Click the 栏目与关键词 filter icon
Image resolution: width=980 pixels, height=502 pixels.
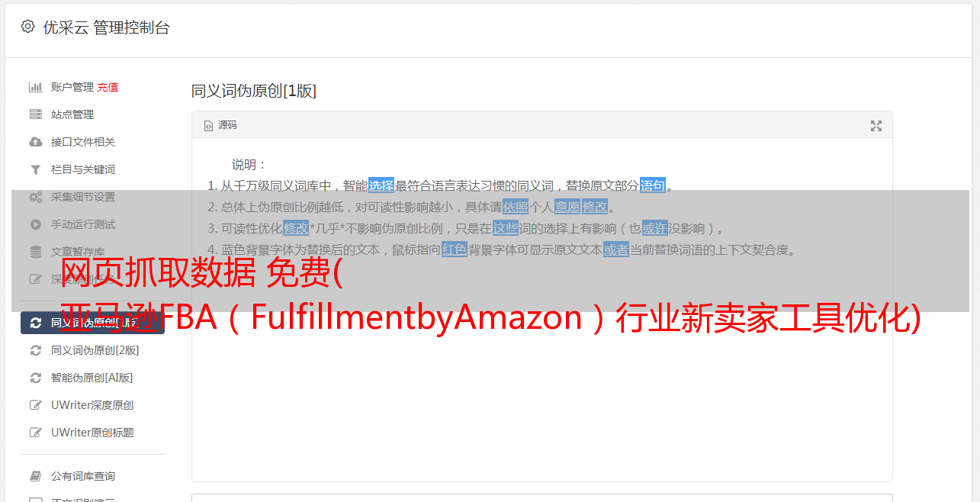coord(35,169)
